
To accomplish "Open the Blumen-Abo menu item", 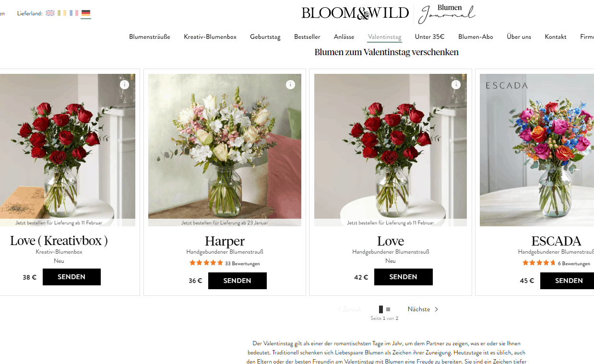I will point(475,37).
